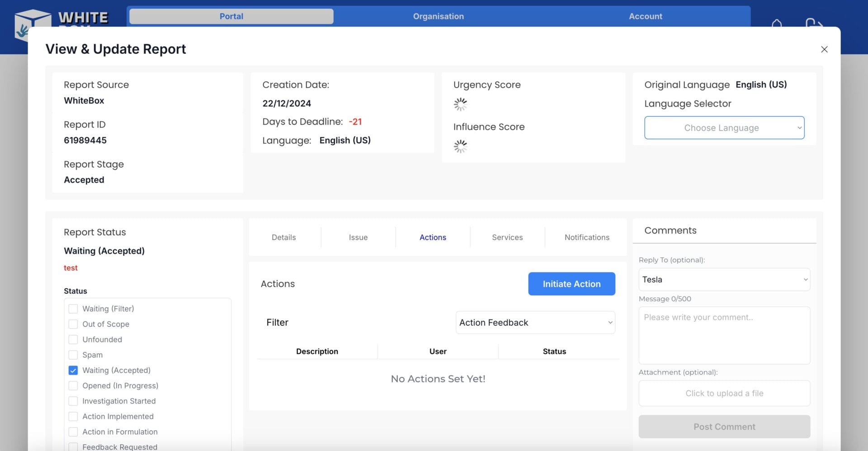Click the Post Comment button
This screenshot has width=868, height=451.
724,427
